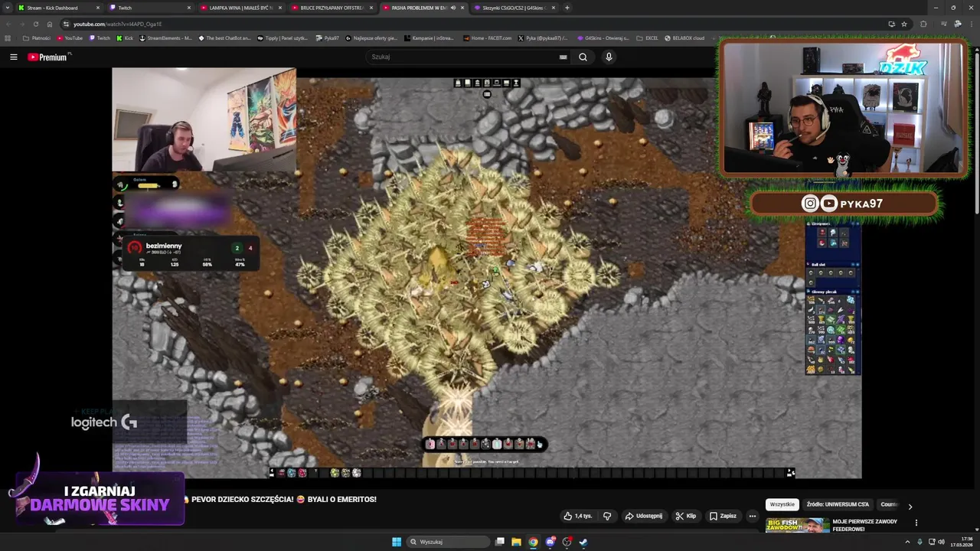Open the YouTube bookmark
Image resolution: width=980 pixels, height=551 pixels.
coord(70,38)
